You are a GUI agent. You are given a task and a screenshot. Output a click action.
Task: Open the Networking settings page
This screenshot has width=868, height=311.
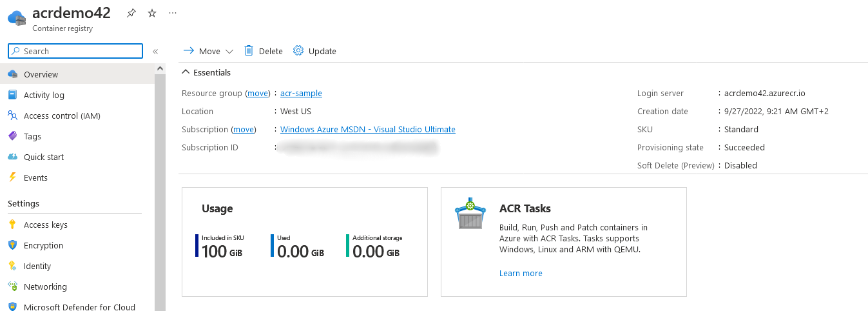click(x=77, y=286)
